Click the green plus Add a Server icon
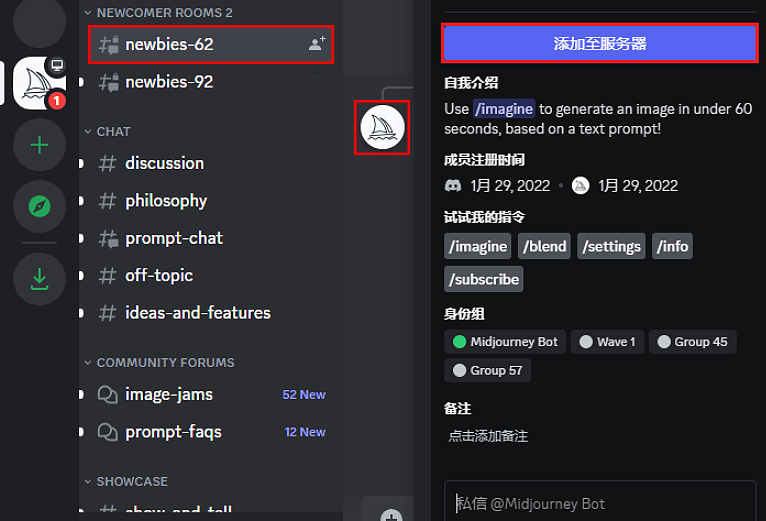Viewport: 766px width, 521px height. coord(39,145)
